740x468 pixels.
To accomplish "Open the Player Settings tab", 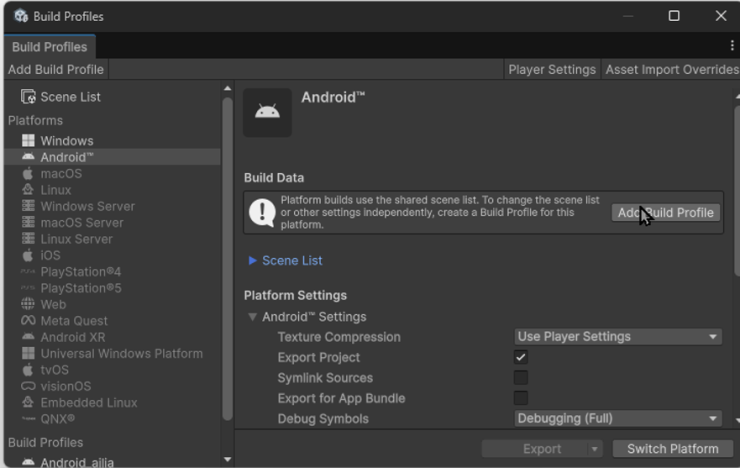I will pyautogui.click(x=551, y=69).
